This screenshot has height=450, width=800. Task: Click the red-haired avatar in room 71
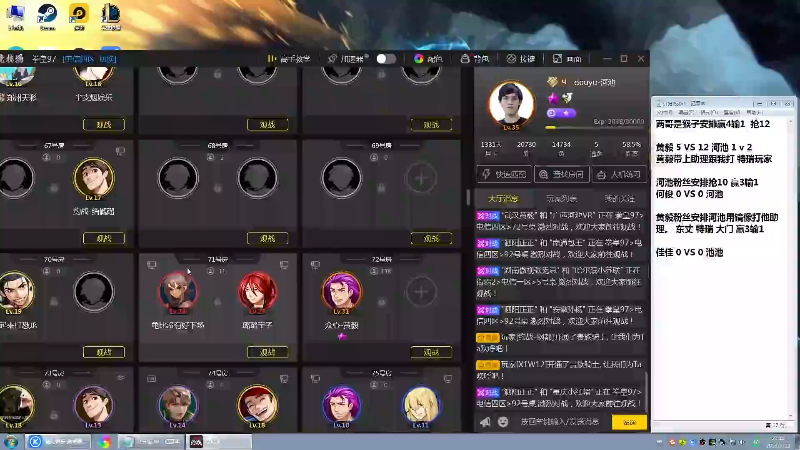[257, 292]
